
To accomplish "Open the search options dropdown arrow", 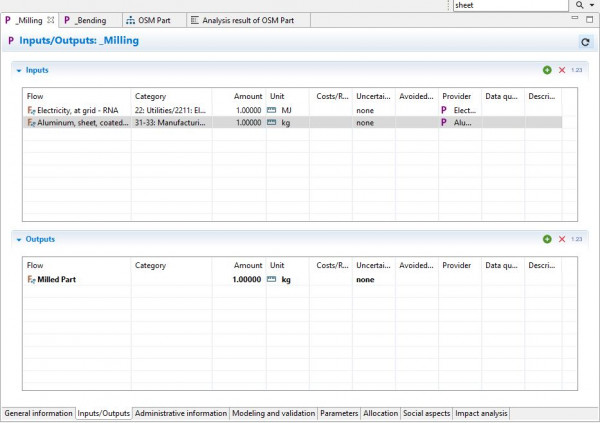I will pos(592,5).
